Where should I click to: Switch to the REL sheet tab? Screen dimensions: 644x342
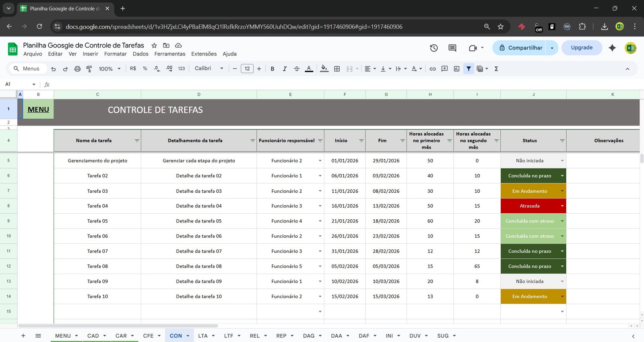pos(255,336)
